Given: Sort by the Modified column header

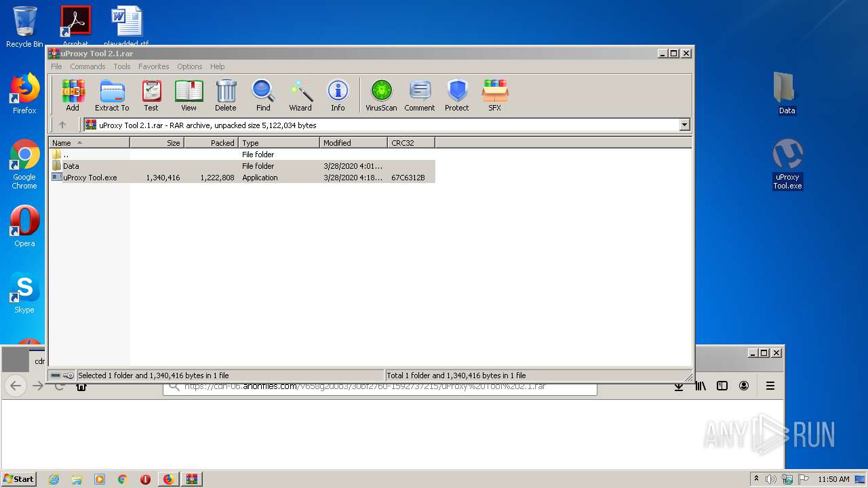Looking at the screenshot, I should [353, 143].
